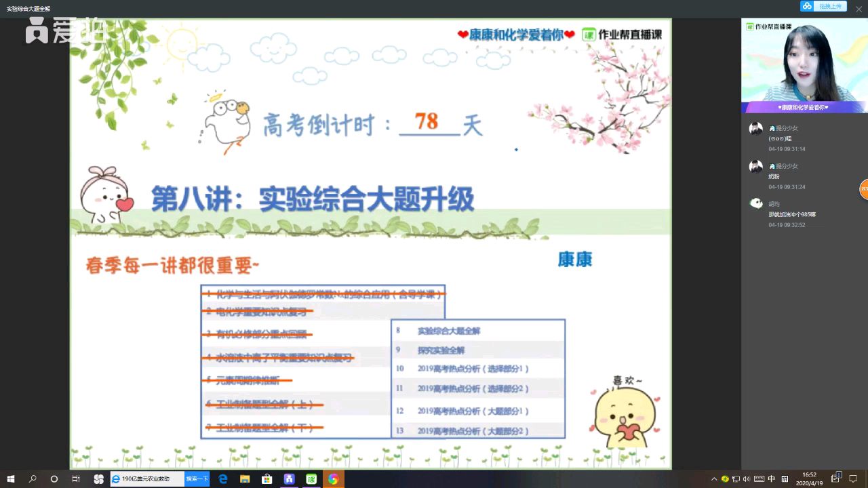Viewport: 868px width, 488px height.
Task: Open the Windows Start menu
Action: coord(11,479)
